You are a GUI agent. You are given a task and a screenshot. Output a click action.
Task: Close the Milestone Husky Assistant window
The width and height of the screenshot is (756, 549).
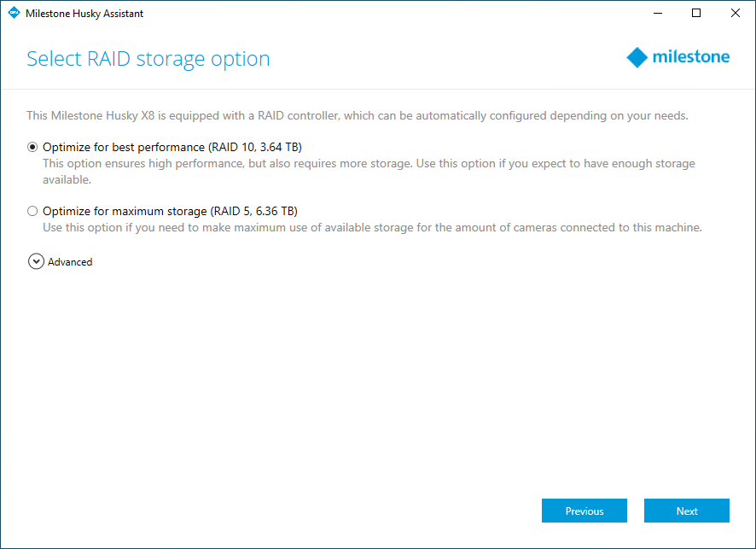tap(736, 13)
